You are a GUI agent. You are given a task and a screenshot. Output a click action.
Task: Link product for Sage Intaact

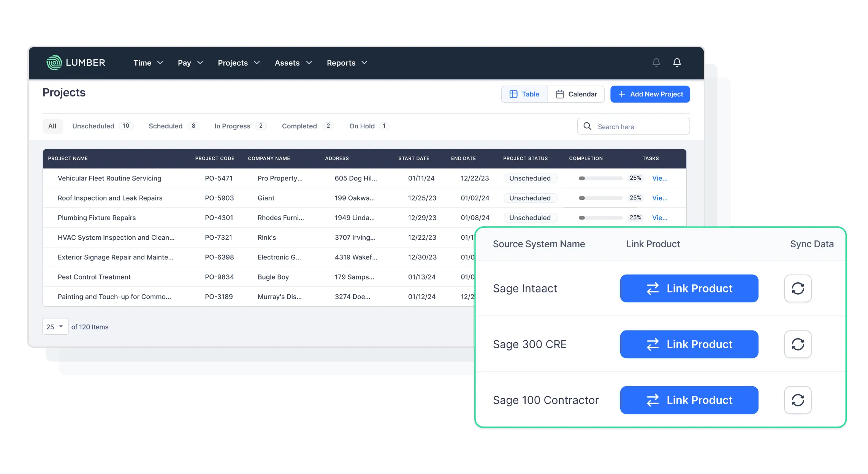pos(689,288)
